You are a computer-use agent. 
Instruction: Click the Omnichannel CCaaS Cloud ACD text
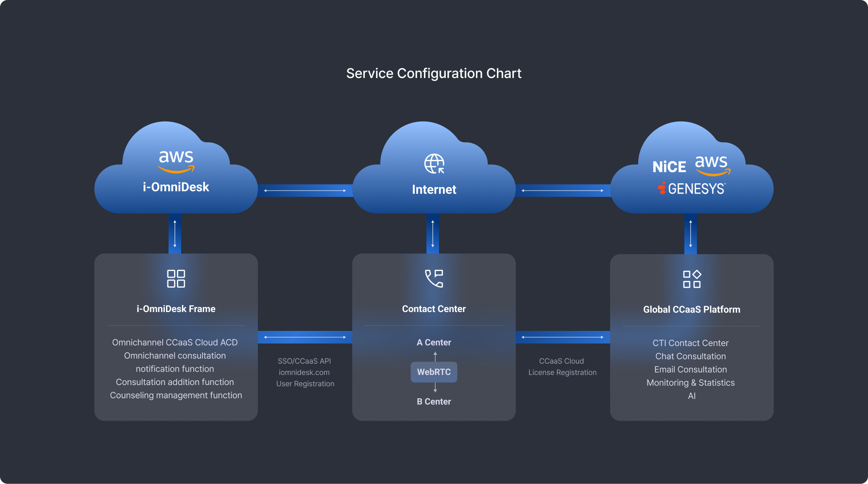pos(175,342)
